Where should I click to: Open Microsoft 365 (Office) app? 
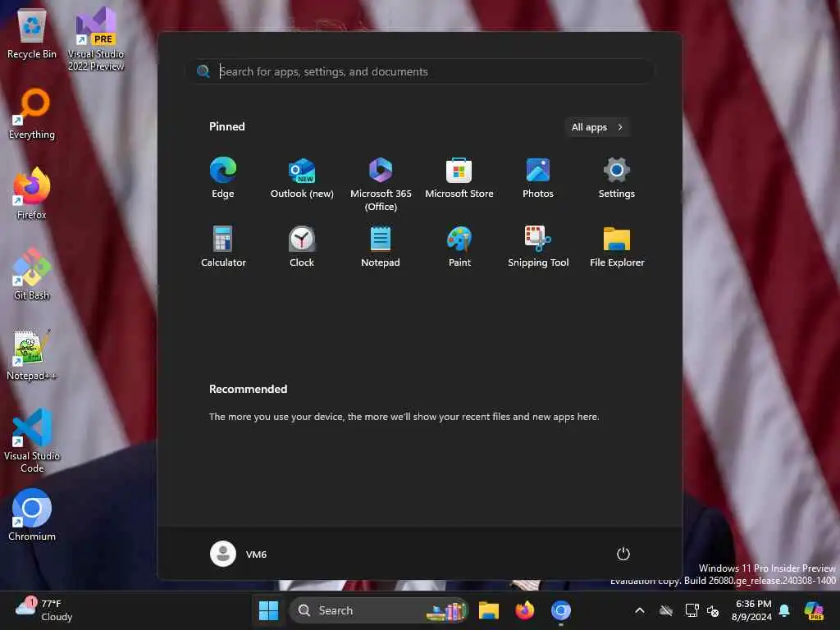click(381, 184)
